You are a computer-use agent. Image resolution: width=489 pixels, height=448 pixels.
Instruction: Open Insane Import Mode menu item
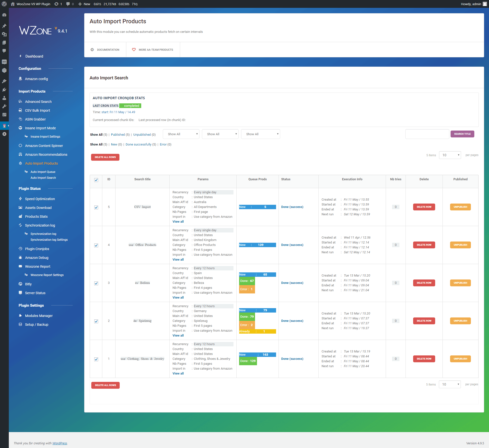pos(40,128)
